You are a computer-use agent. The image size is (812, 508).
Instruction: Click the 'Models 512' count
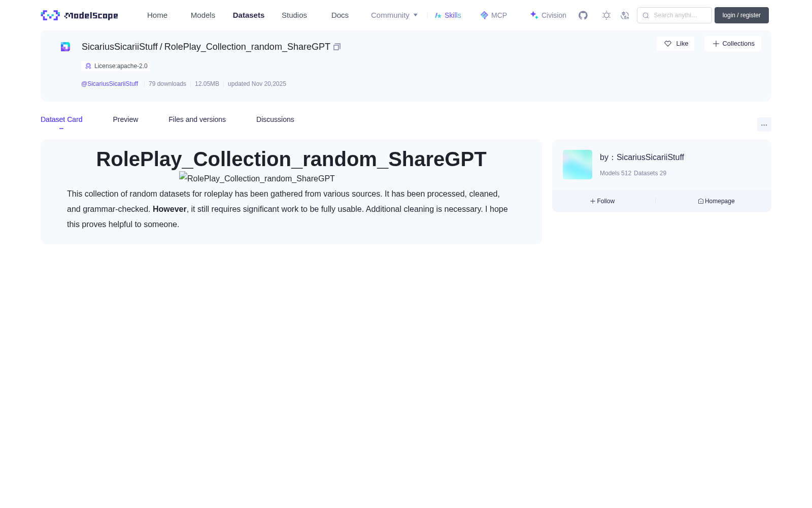[x=616, y=173]
